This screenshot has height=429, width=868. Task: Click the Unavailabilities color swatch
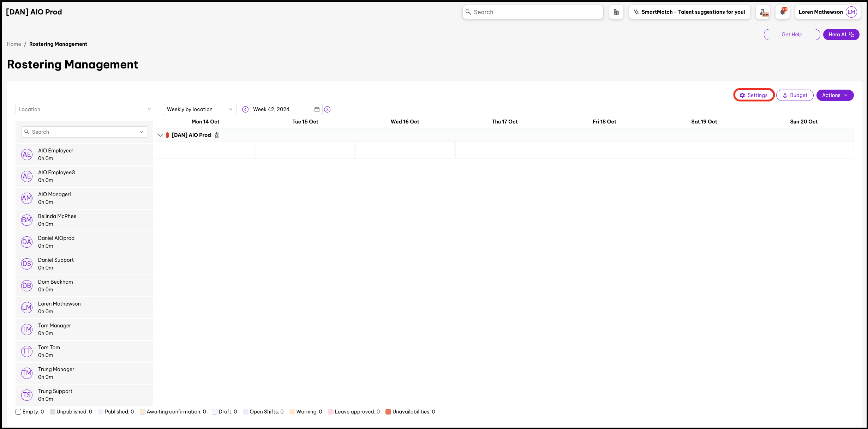388,412
